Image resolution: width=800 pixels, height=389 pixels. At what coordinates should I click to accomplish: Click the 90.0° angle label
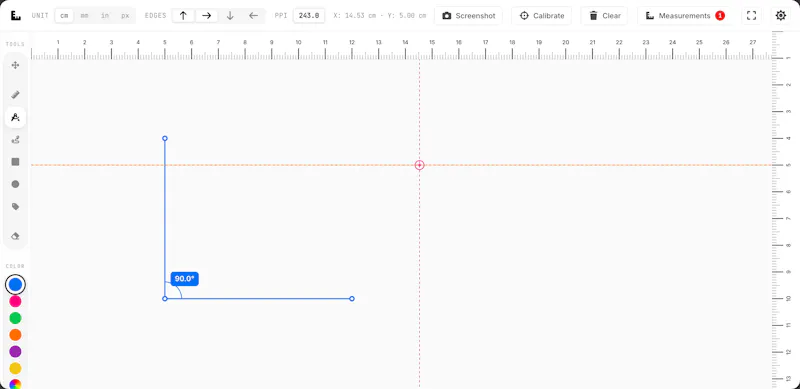tap(184, 279)
